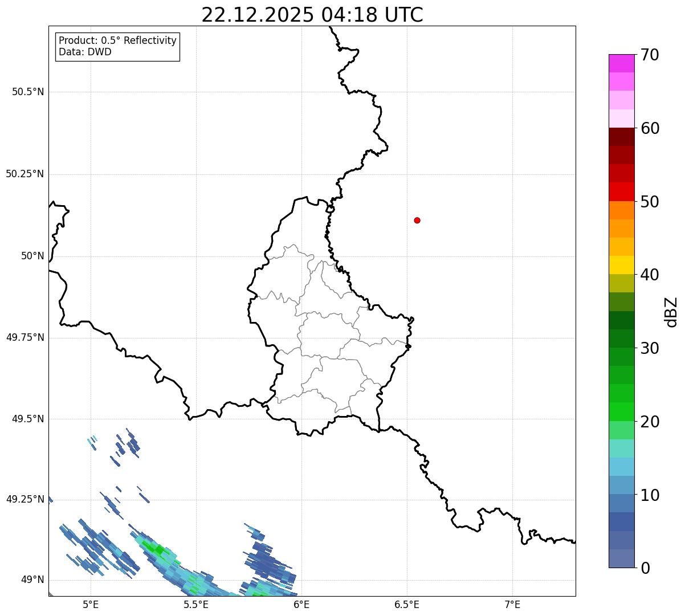Click the 5°E longitude label
The height and width of the screenshot is (616, 685).
91,604
